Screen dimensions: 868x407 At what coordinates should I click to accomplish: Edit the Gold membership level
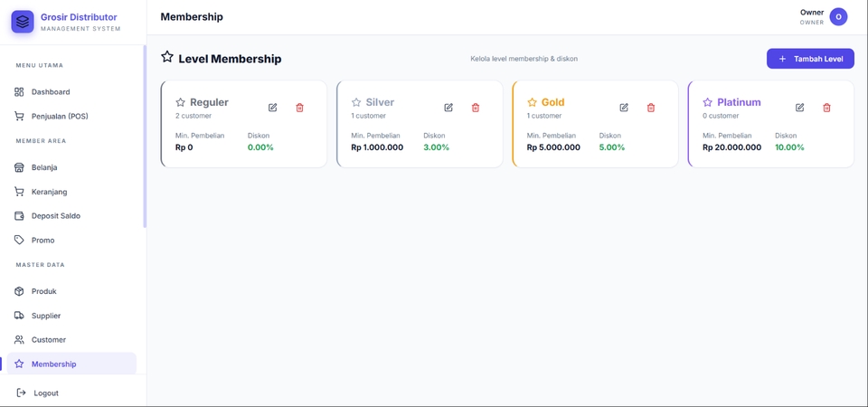[x=624, y=108]
